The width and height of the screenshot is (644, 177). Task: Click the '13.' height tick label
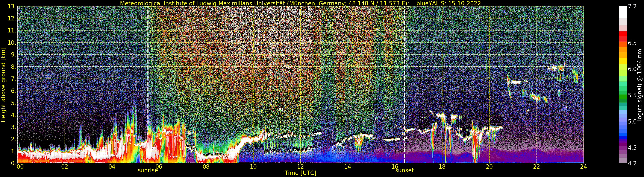coord(12,6)
